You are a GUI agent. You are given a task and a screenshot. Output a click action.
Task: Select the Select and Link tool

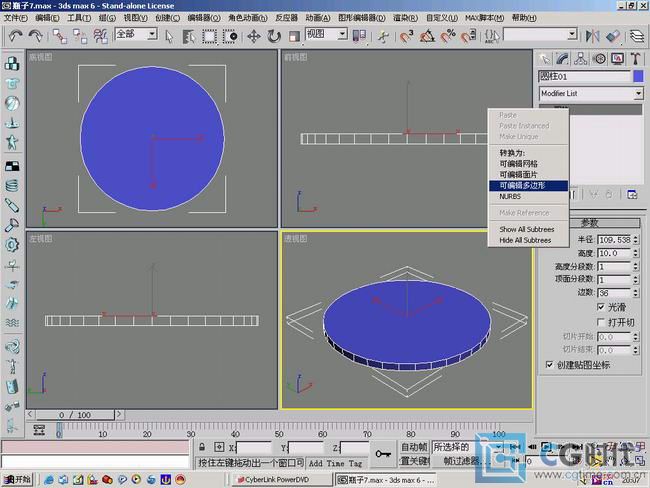[60, 36]
